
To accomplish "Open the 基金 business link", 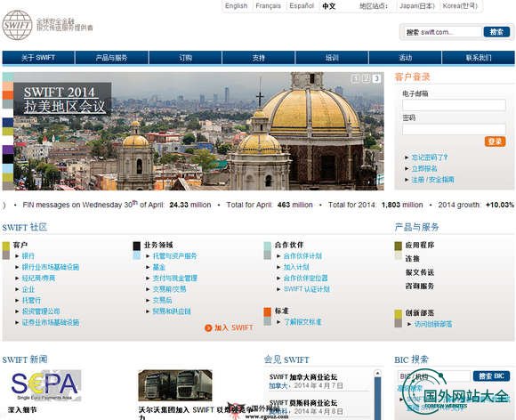I will (158, 267).
